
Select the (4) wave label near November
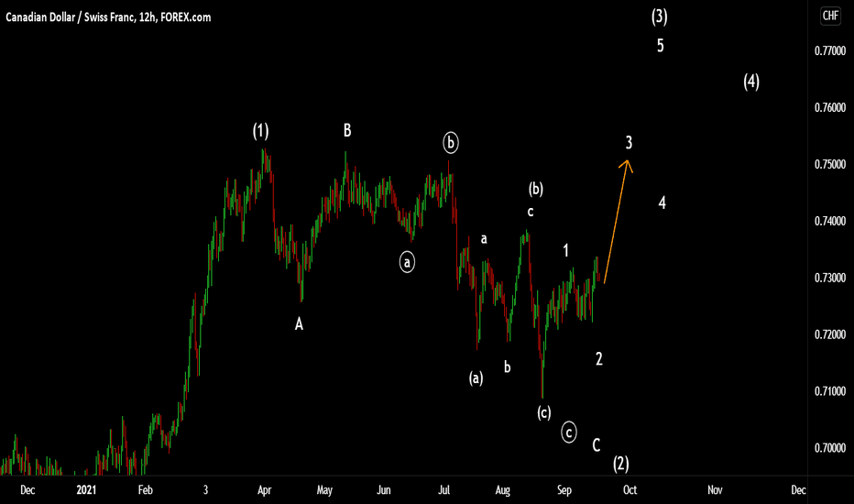pyautogui.click(x=751, y=82)
